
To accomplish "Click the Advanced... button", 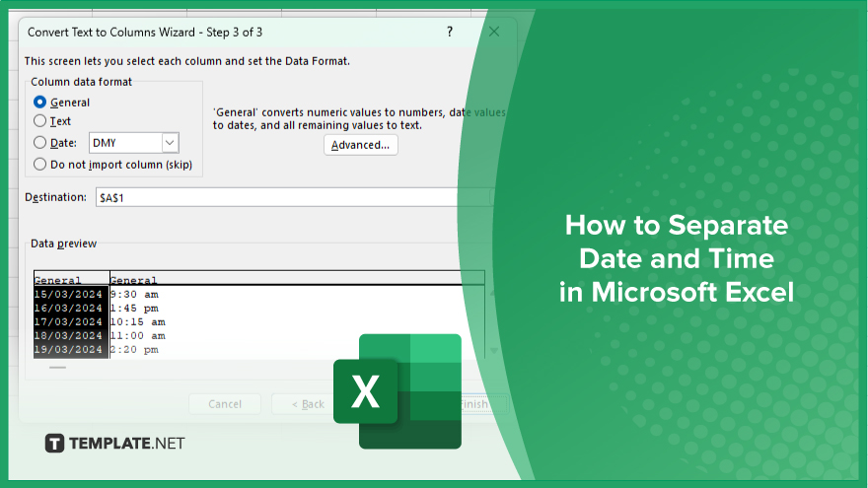I will 360,145.
